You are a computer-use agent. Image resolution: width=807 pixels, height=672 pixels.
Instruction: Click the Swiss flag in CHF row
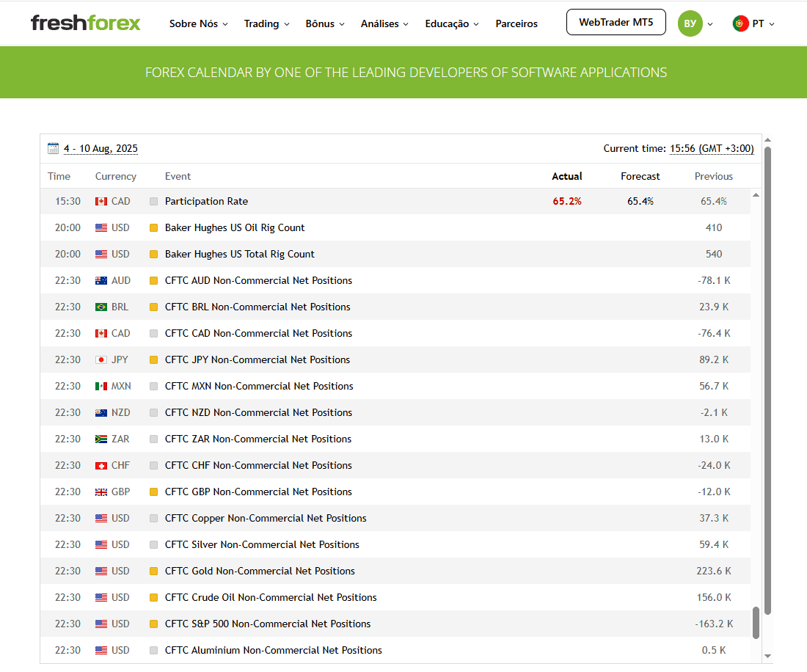(101, 465)
